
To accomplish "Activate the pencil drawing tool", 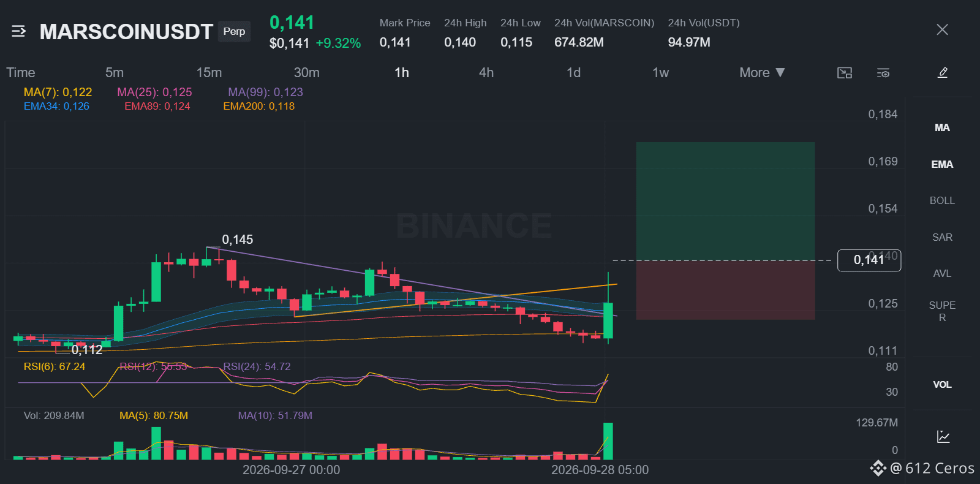I will 943,73.
